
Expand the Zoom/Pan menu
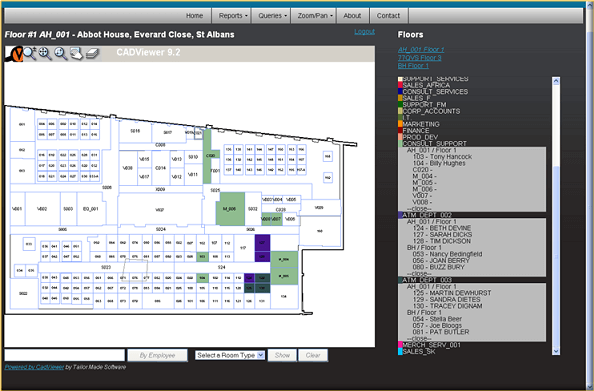pos(314,16)
